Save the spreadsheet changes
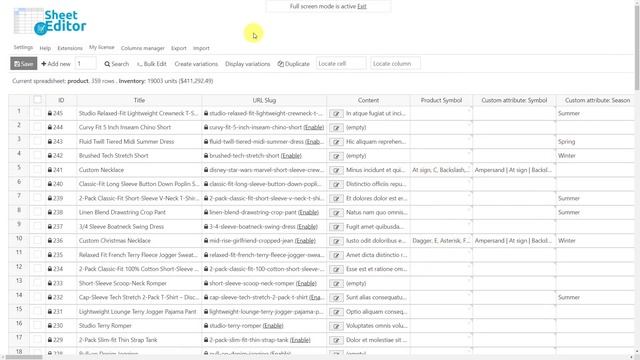Image resolution: width=640 pixels, height=360 pixels. pos(24,64)
